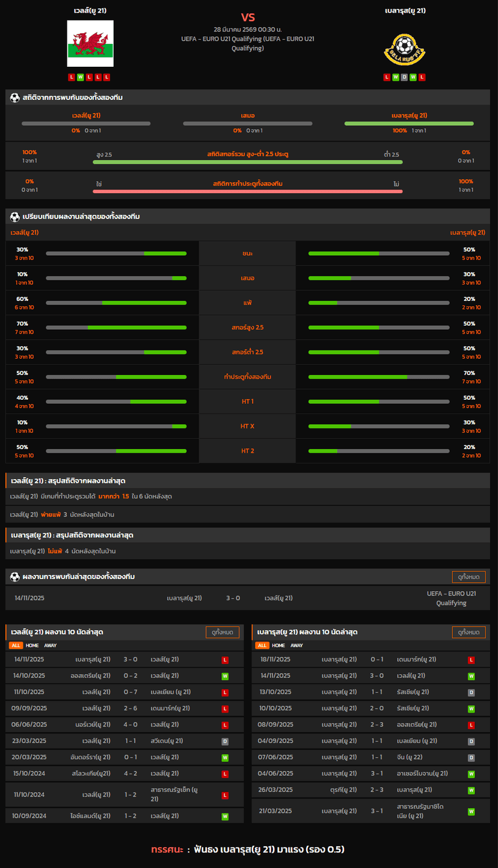Select the HOME filter in Wales last-10 panel
The height and width of the screenshot is (868, 498).
coord(32,645)
